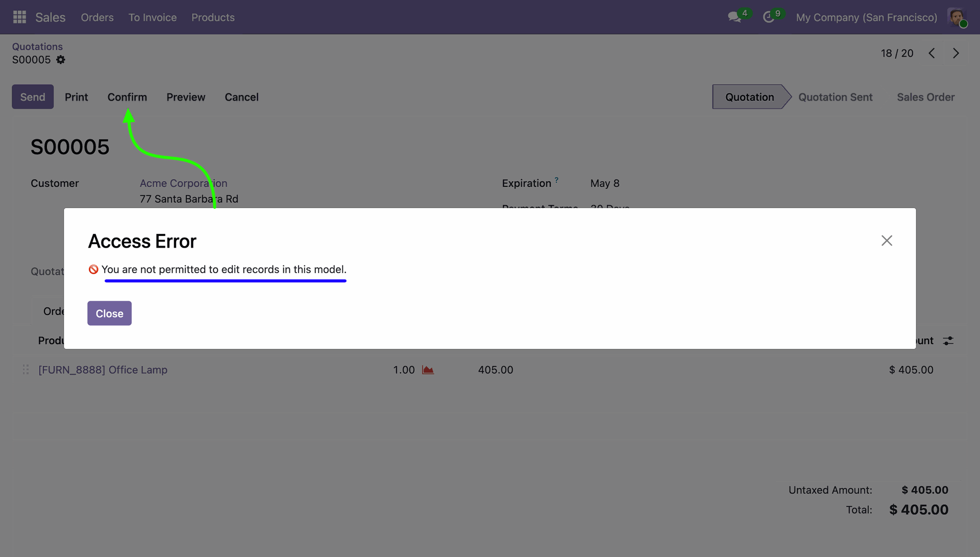This screenshot has height=557, width=980.
Task: Click the Sales app title
Action: tap(50, 17)
